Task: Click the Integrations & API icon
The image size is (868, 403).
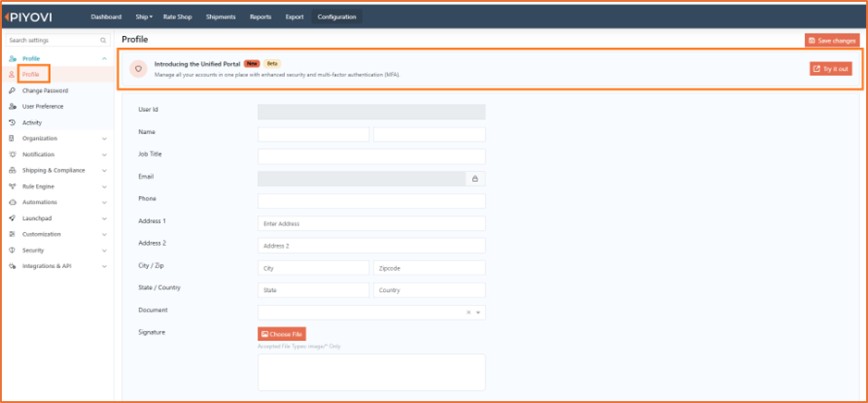Action: (x=12, y=266)
